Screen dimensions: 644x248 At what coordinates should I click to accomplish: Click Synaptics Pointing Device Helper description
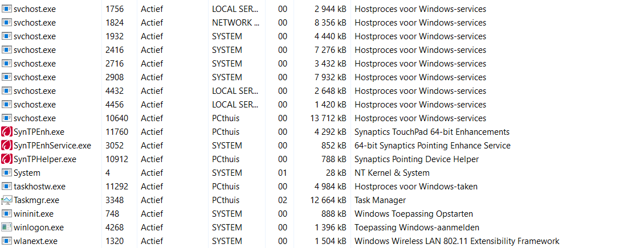(x=417, y=159)
